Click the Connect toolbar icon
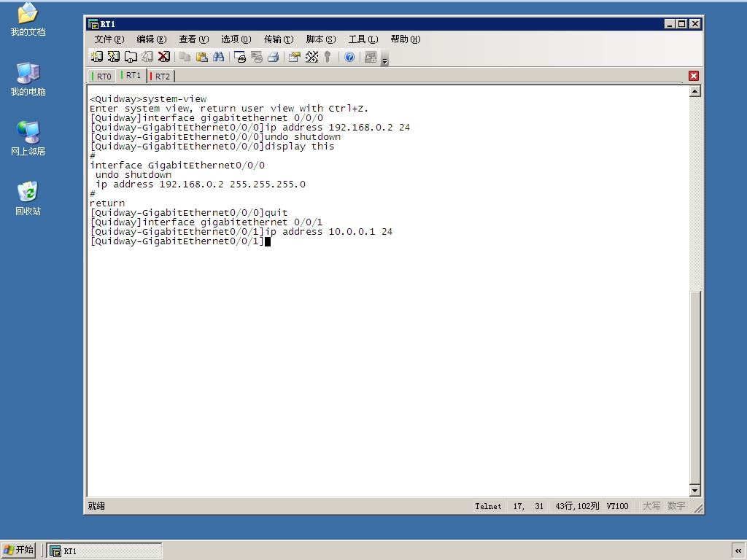The width and height of the screenshot is (747, 560). (97, 57)
